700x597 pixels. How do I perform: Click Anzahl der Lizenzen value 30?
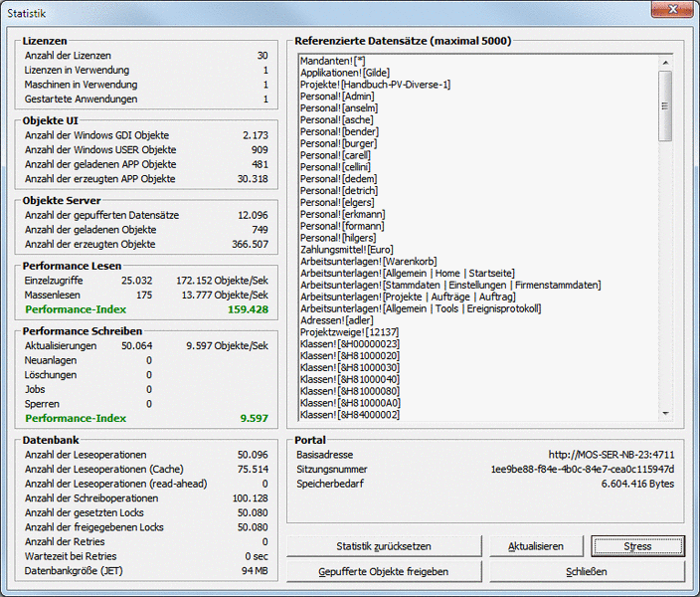[262, 56]
